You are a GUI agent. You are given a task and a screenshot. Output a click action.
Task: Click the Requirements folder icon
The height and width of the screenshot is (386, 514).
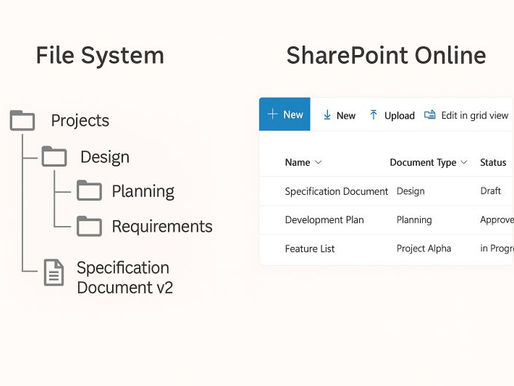[89, 226]
